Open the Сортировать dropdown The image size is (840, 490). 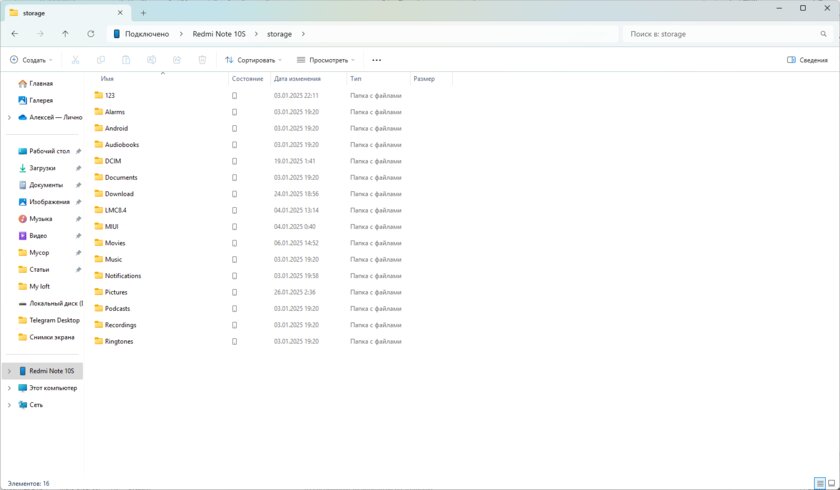click(254, 60)
